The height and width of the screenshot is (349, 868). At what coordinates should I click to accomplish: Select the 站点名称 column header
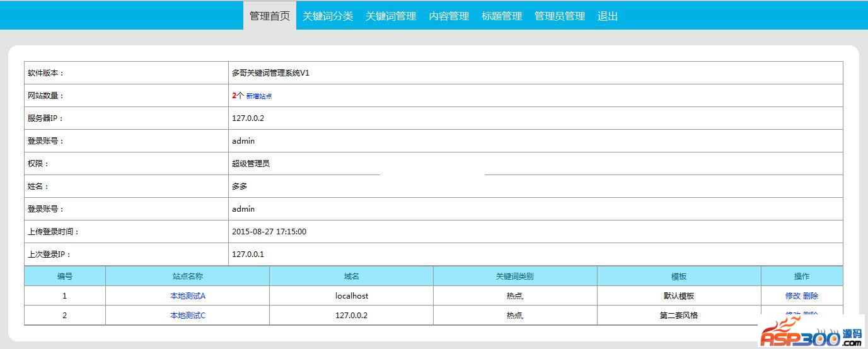click(188, 276)
